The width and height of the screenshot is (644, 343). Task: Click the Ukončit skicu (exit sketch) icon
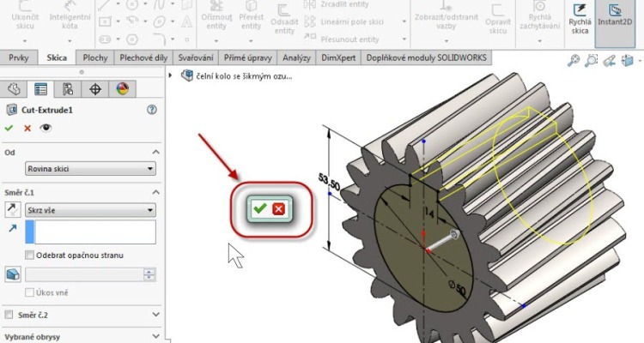[25, 5]
